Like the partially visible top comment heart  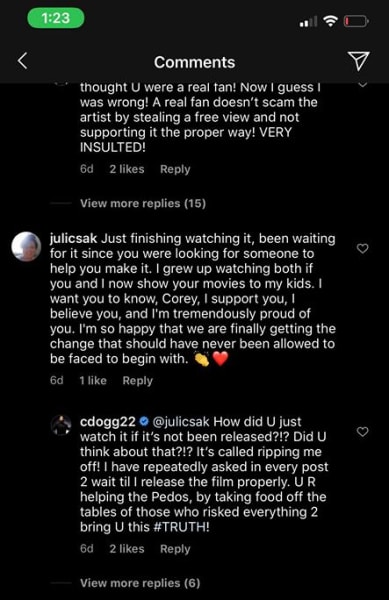click(x=362, y=85)
